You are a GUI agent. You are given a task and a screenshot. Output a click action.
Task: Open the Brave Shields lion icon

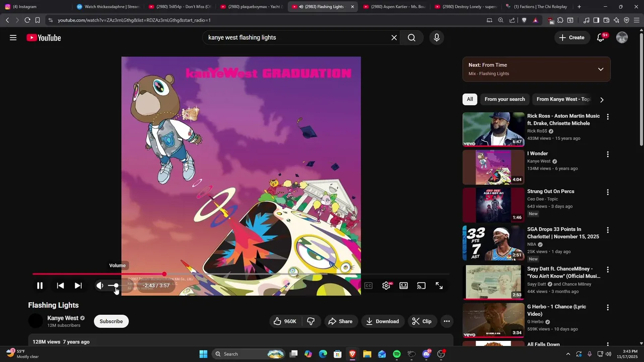click(524, 20)
